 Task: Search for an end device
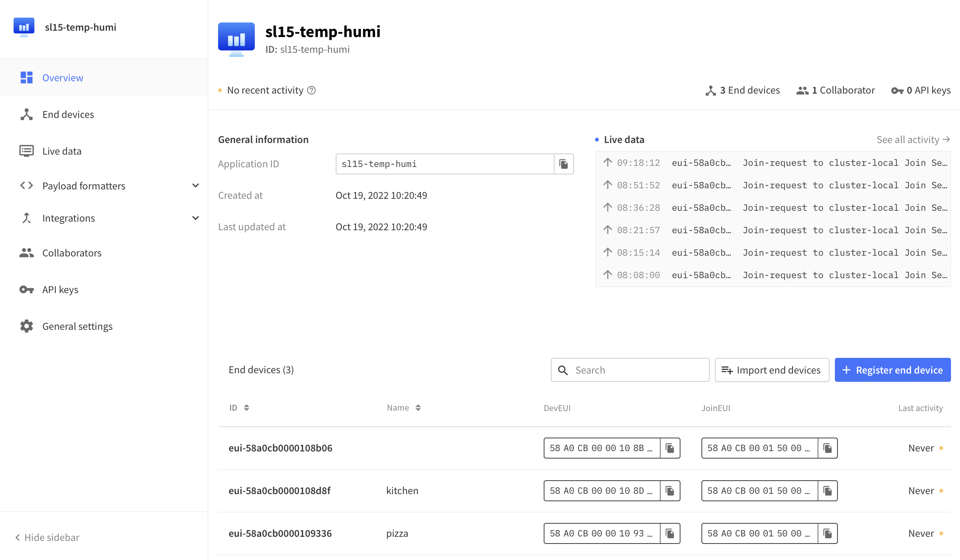630,370
